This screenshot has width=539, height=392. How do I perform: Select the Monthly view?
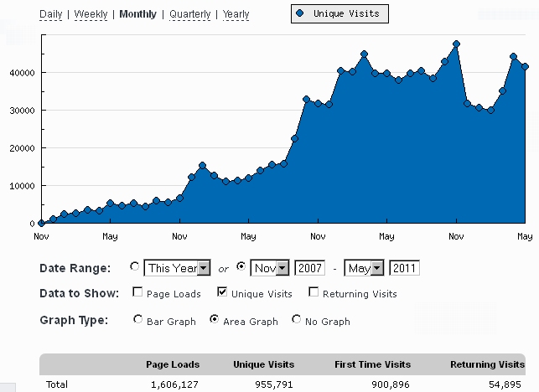(137, 14)
